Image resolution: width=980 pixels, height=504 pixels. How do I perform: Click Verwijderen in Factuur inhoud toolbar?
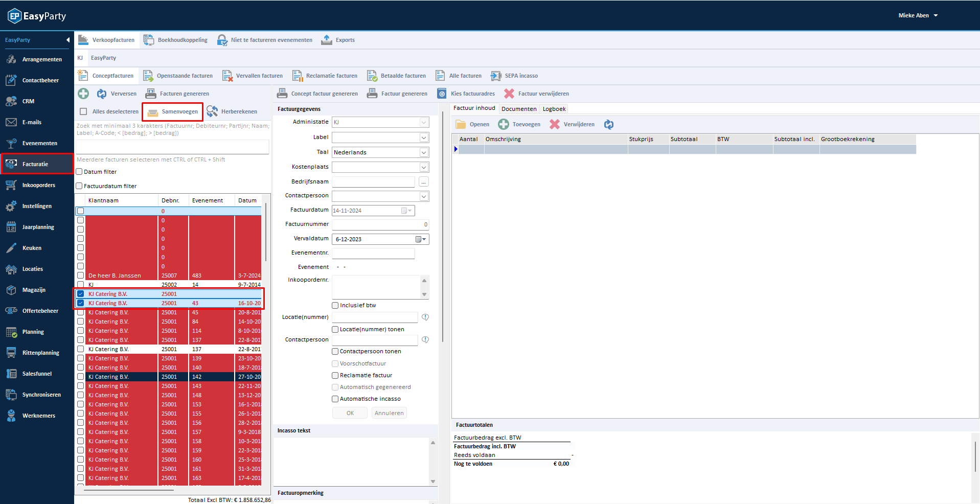coord(572,124)
